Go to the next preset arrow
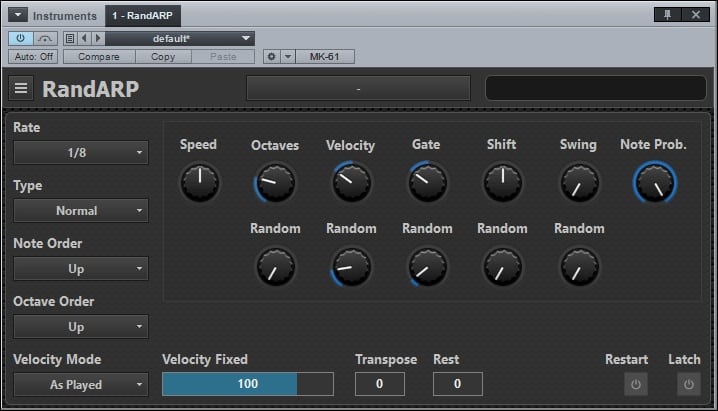718x411 pixels. click(97, 38)
